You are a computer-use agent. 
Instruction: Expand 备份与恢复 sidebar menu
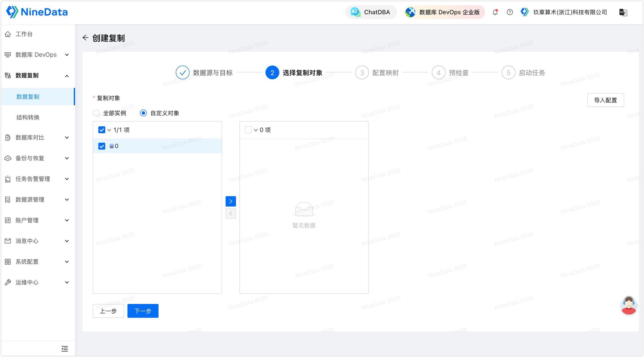[x=38, y=158]
